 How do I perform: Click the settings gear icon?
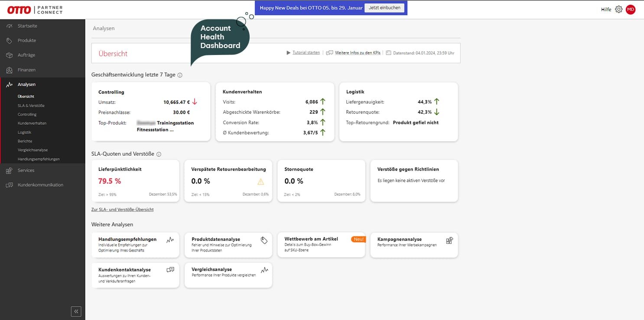click(618, 10)
